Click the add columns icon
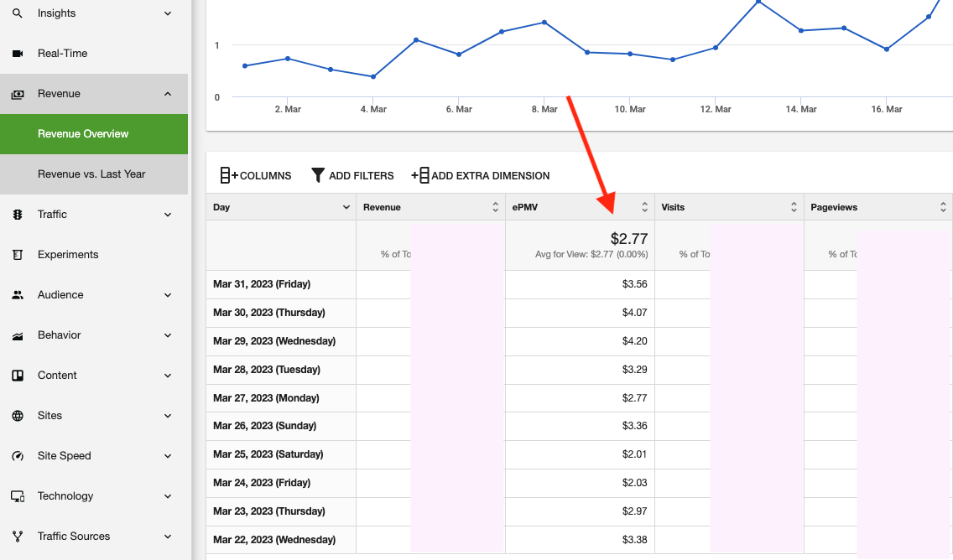This screenshot has width=953, height=560. point(228,175)
